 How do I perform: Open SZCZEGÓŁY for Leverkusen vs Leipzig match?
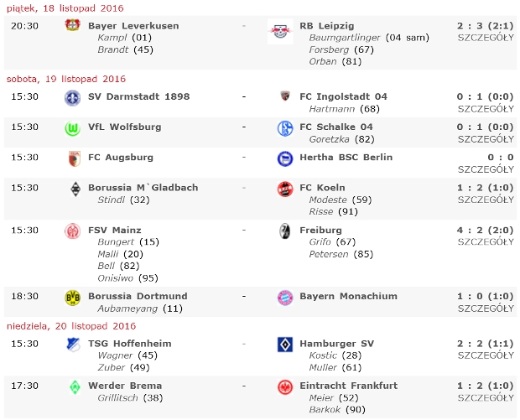coord(486,38)
